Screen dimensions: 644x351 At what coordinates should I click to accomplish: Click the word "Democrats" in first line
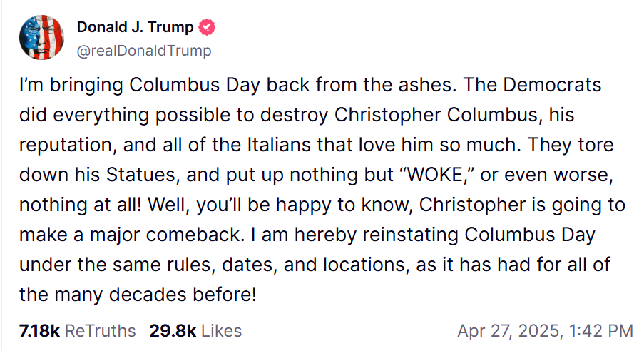pyautogui.click(x=552, y=85)
